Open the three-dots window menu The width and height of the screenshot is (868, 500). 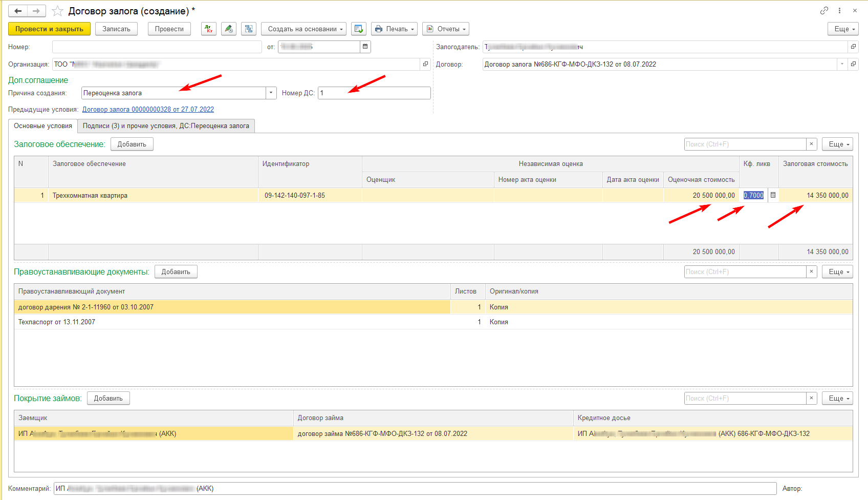pos(840,11)
